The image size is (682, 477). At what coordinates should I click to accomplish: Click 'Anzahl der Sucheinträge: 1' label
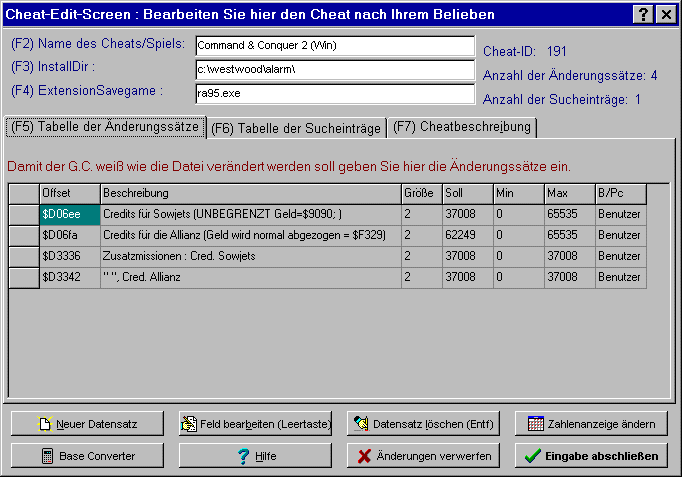(562, 100)
